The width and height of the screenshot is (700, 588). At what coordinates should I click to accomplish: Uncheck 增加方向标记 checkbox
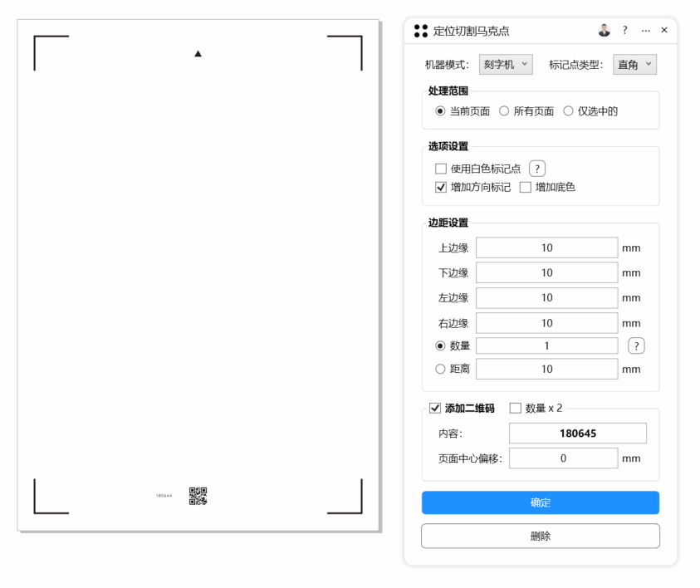click(441, 187)
